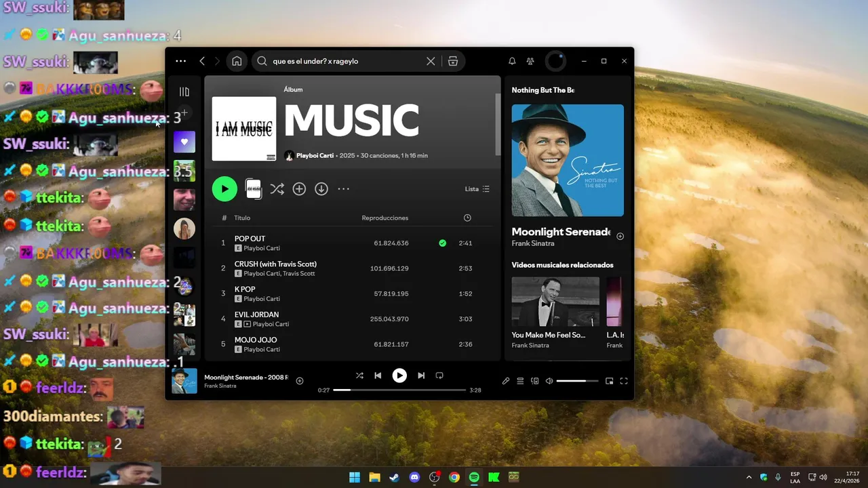Play the I AM MUSIC album
This screenshot has width=868, height=488.
(224, 189)
